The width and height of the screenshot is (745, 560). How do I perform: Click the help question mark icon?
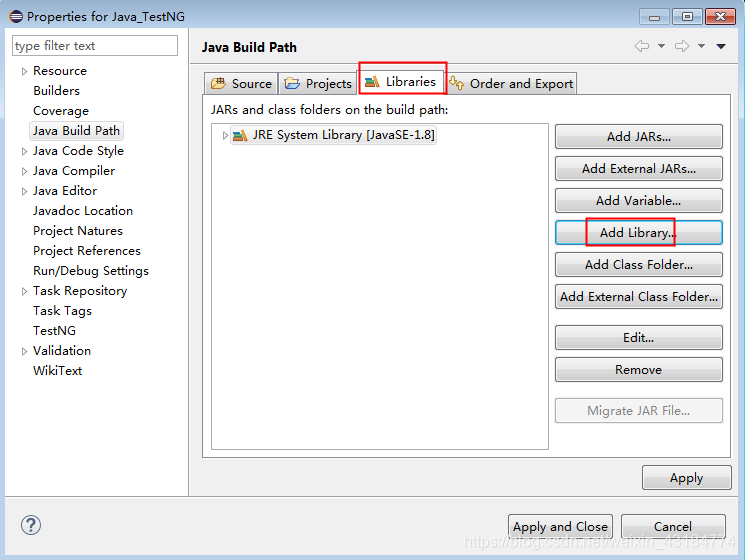[x=31, y=525]
